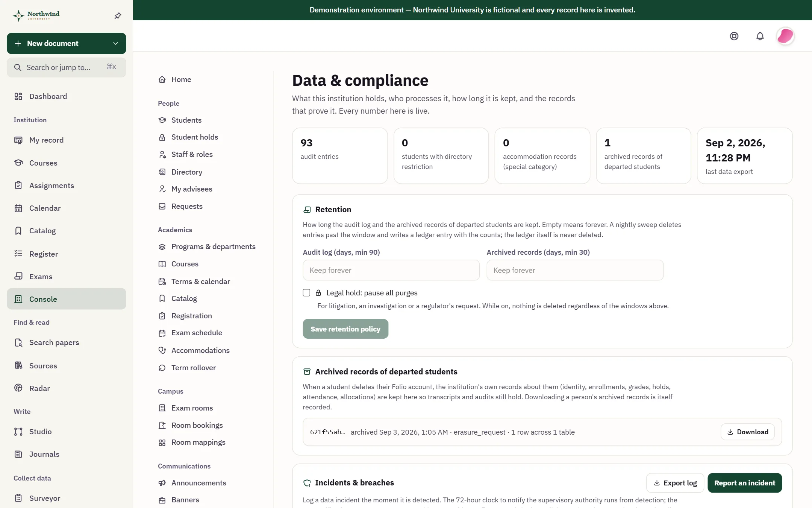Open the user avatar menu
Image resolution: width=812 pixels, height=508 pixels.
click(785, 36)
